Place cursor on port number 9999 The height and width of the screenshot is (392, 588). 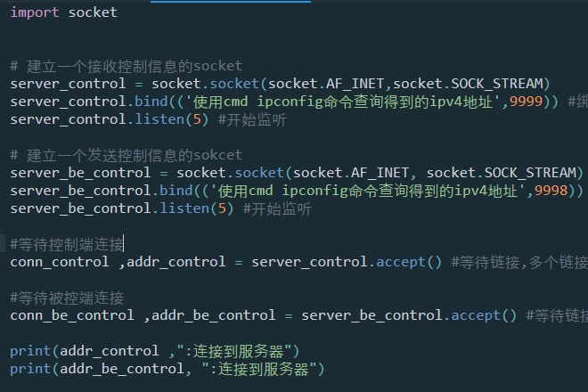pyautogui.click(x=527, y=102)
